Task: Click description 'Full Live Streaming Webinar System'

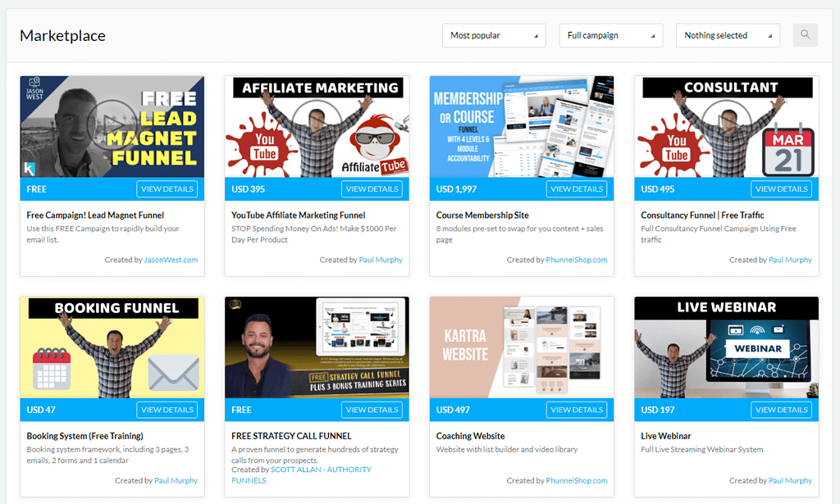Action: coord(702,449)
